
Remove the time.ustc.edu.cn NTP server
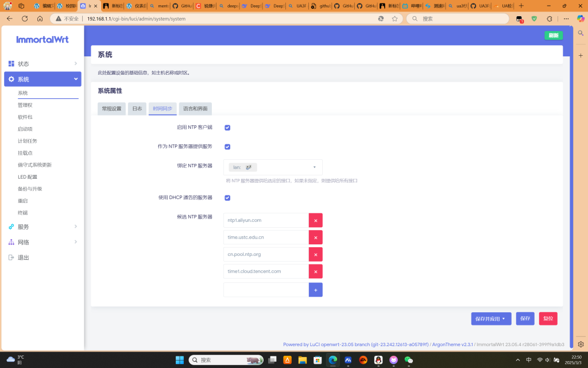click(x=315, y=237)
